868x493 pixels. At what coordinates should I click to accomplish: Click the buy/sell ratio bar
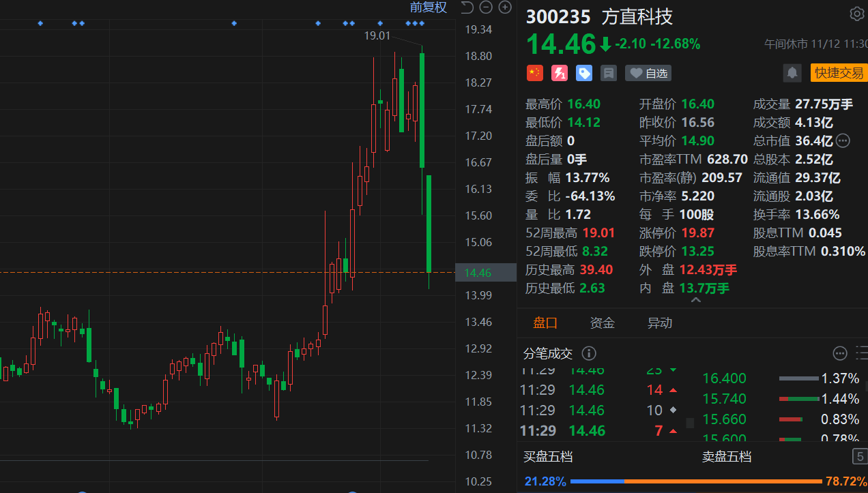point(696,481)
